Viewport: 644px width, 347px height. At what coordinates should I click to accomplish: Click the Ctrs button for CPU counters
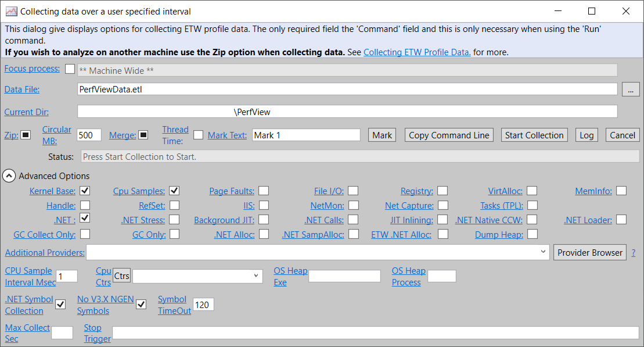point(122,276)
